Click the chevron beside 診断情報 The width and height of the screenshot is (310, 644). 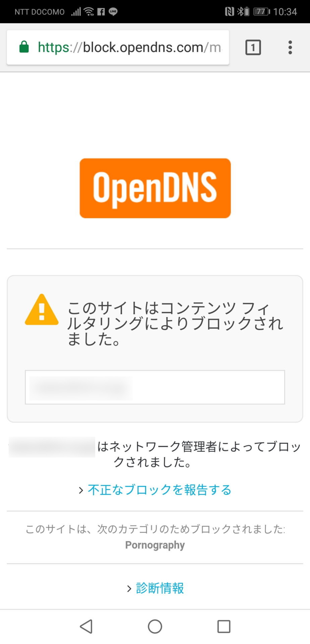coord(129,589)
